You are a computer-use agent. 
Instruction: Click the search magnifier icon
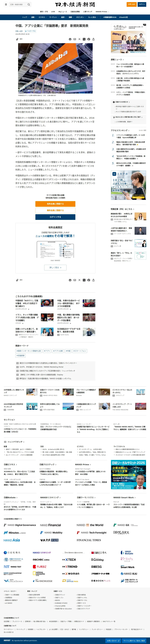[29, 4]
